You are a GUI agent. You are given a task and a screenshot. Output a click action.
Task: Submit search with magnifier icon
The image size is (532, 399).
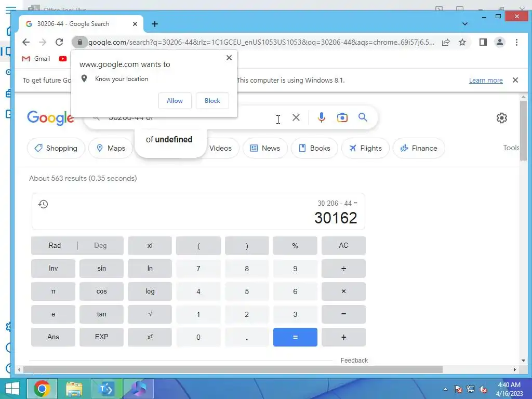[363, 117]
